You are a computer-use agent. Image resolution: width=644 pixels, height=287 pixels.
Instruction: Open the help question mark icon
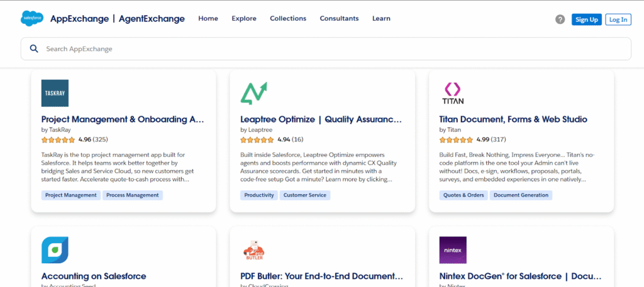click(x=560, y=19)
